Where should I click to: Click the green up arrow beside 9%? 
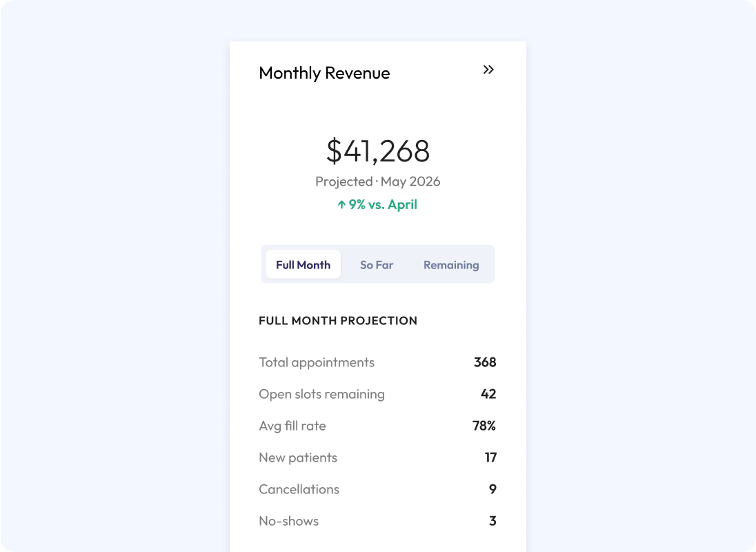[x=341, y=204]
